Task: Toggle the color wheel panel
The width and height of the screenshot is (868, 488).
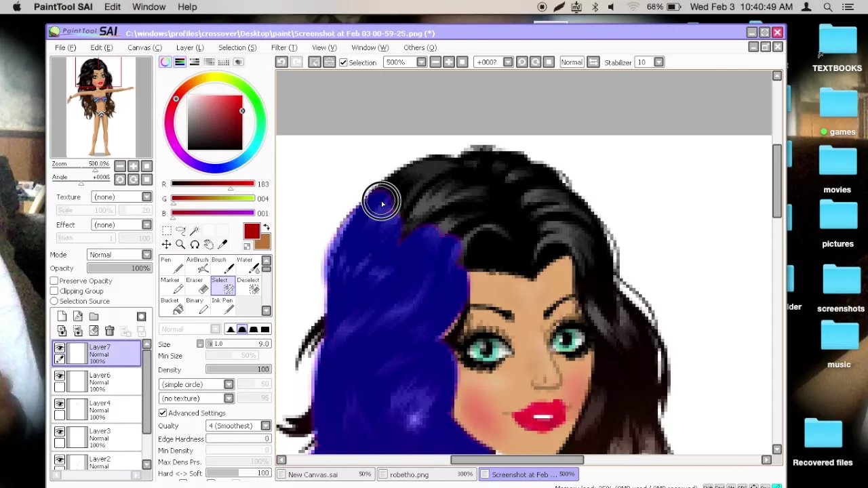Action: (x=165, y=62)
